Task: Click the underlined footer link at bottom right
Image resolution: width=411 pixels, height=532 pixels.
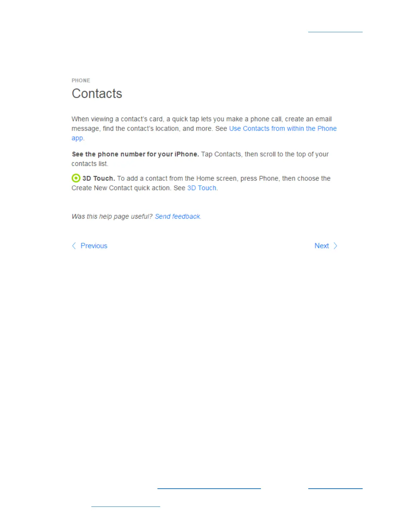Action: [335, 488]
